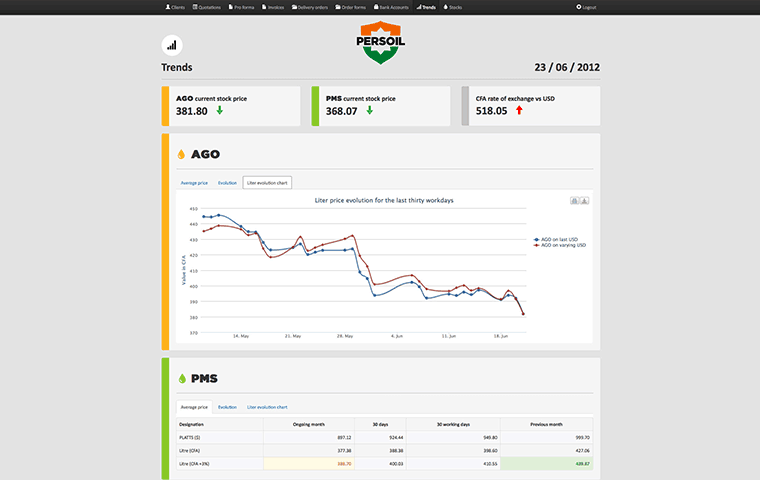The image size is (760, 480).
Task: Toggle the 'AGO on last USD' legend series
Action: click(556, 240)
